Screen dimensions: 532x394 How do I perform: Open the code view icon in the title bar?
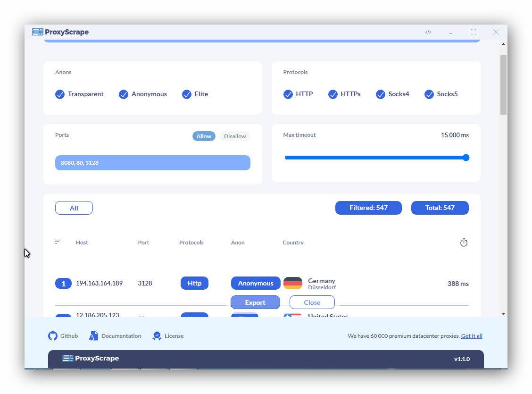tap(428, 32)
